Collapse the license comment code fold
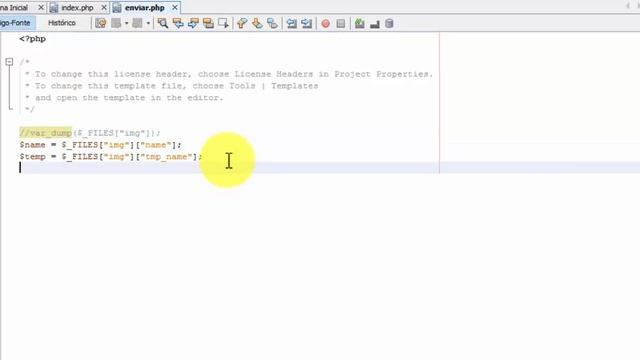 [9, 62]
